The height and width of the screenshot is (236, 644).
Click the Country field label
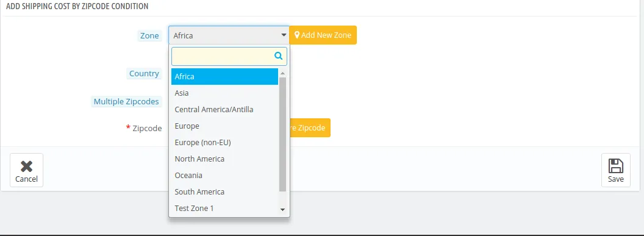point(144,73)
